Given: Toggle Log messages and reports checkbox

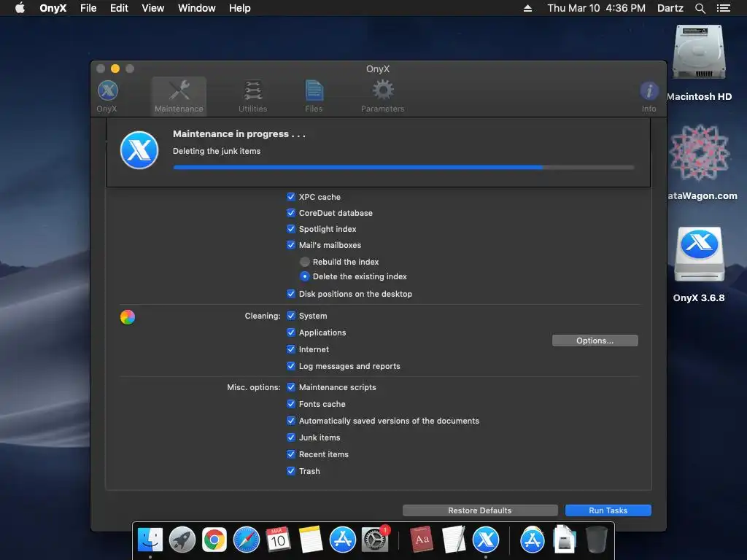Looking at the screenshot, I should point(291,366).
